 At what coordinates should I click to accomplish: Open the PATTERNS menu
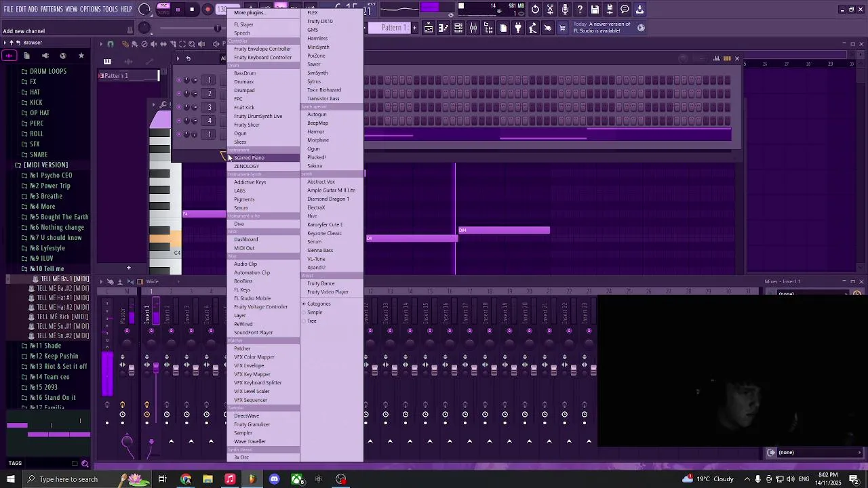[52, 9]
